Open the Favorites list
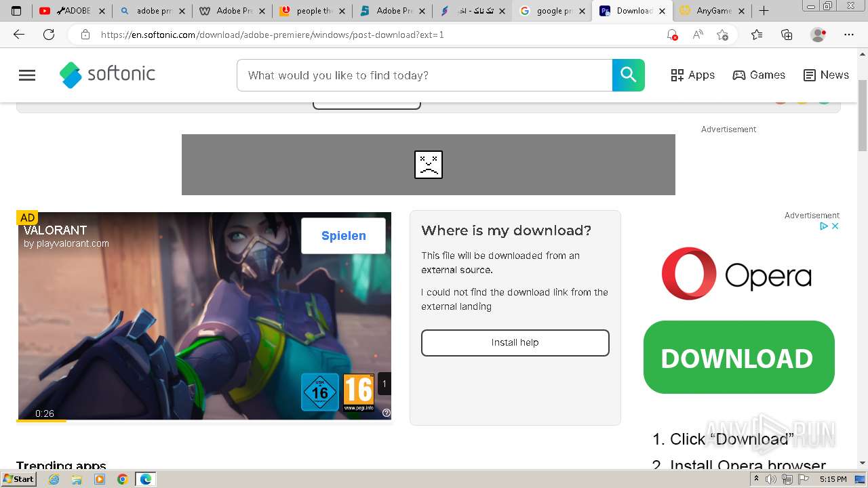868x488 pixels. pos(757,35)
